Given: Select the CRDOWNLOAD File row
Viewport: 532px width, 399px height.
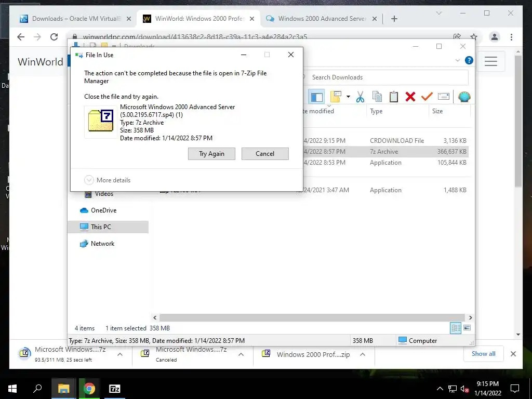Looking at the screenshot, I should 385,140.
